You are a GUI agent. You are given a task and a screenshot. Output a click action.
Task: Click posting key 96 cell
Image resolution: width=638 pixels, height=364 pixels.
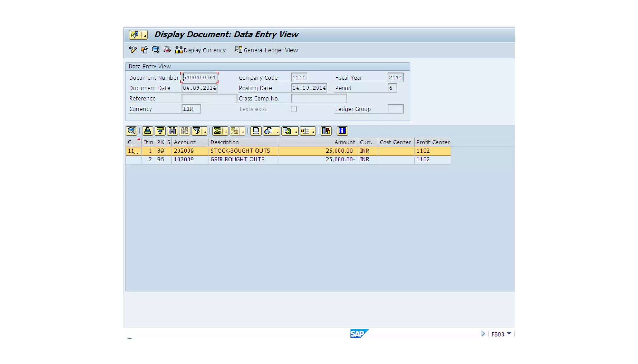[160, 159]
